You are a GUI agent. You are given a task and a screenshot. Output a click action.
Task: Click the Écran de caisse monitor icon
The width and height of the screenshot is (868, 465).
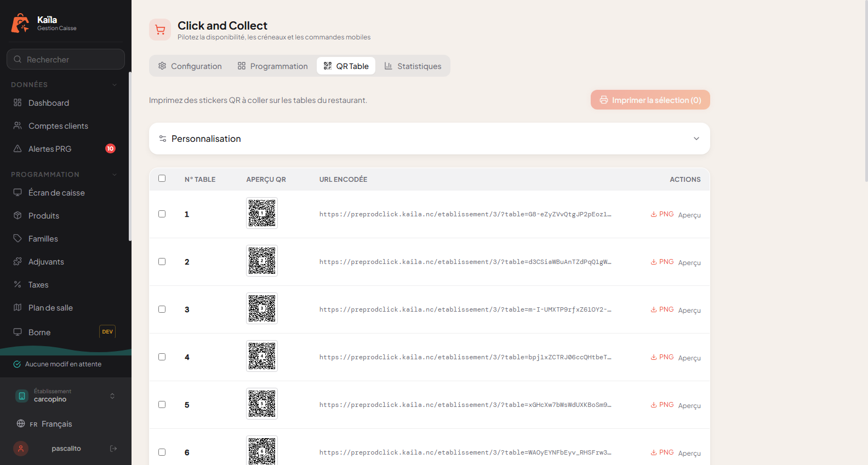(x=18, y=192)
